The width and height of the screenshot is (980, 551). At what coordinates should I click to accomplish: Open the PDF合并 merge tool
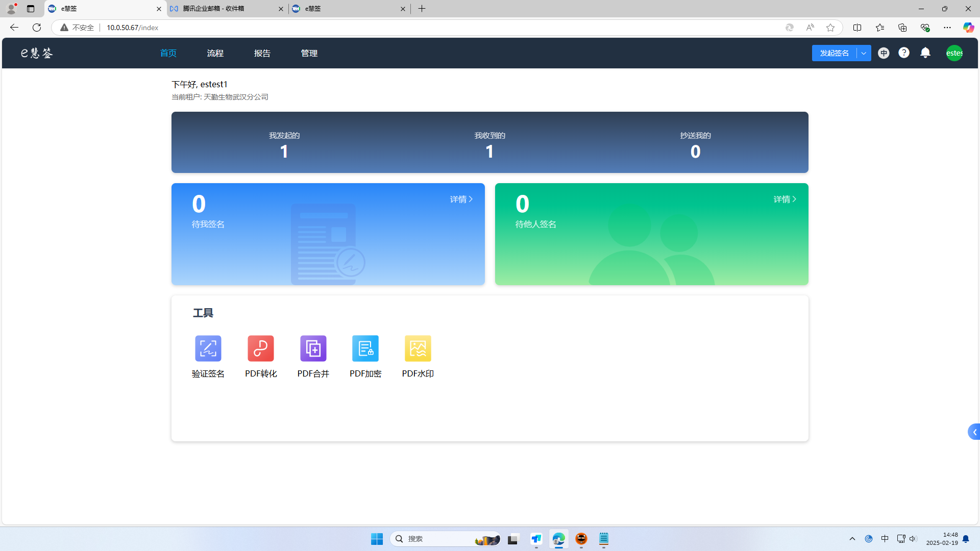pos(313,349)
